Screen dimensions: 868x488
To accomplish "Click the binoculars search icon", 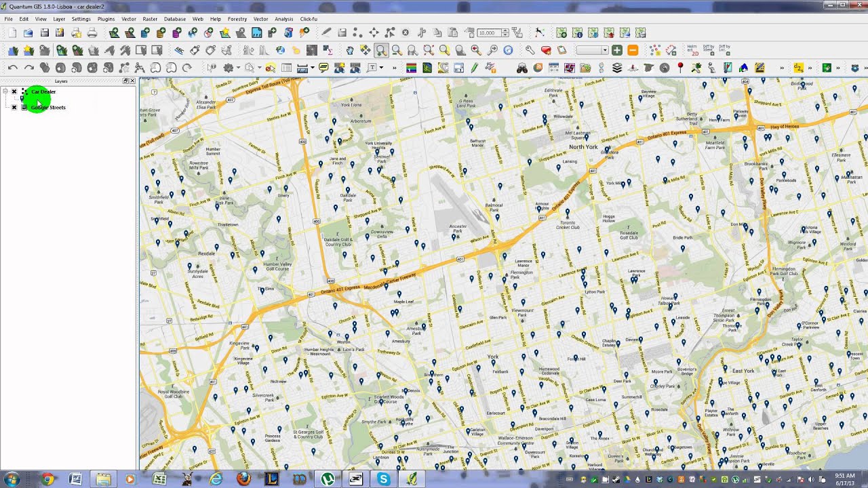I will point(522,68).
